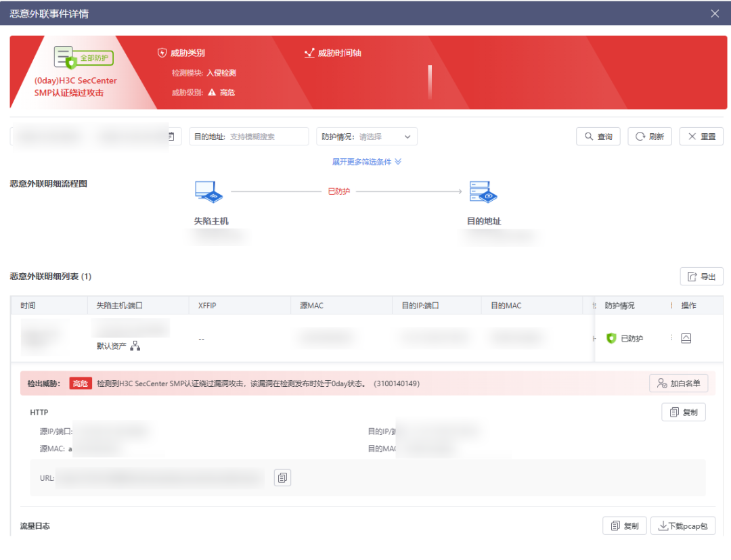Click the HTTP protocol label
Image resolution: width=731 pixels, height=560 pixels.
pos(39,413)
